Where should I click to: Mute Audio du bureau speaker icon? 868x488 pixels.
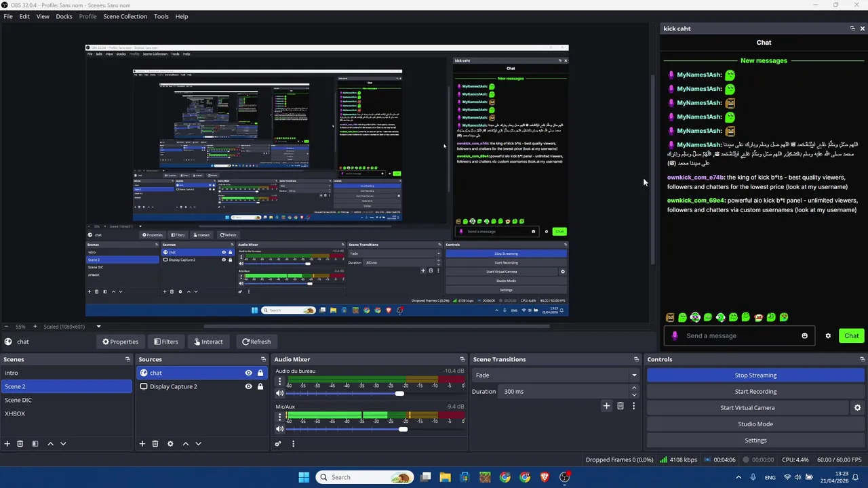coord(279,393)
